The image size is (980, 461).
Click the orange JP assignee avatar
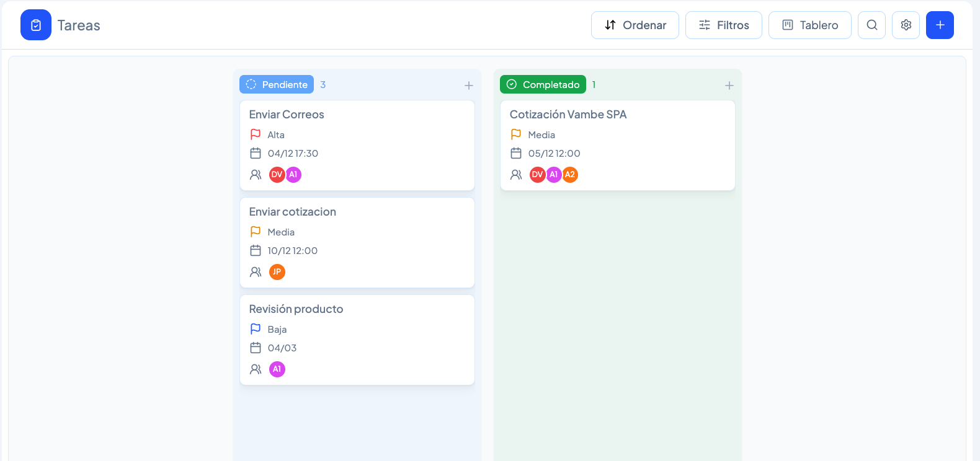(x=277, y=272)
